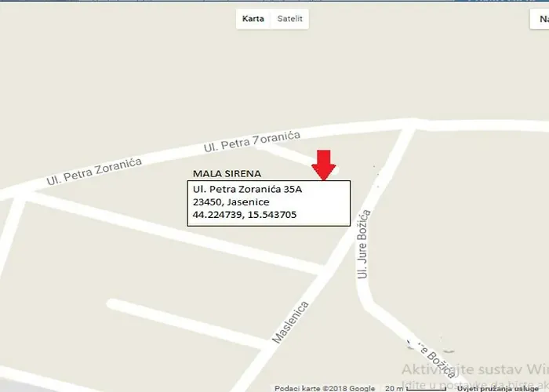Click the 23450, Jasenice postal line
Screen dimensions: 549x392
click(x=231, y=202)
